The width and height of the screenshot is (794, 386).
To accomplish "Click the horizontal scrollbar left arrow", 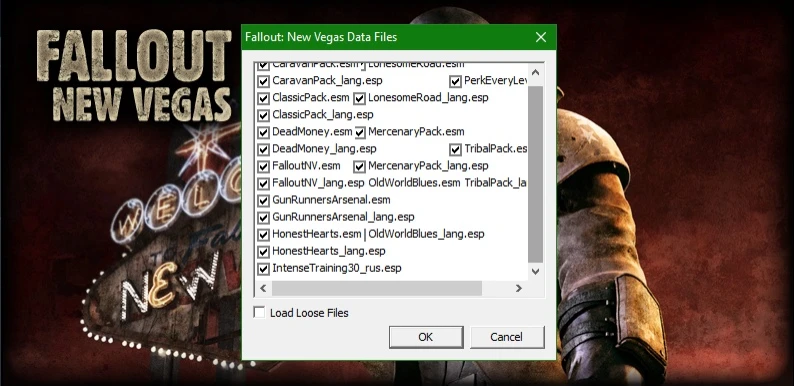I will [x=263, y=288].
